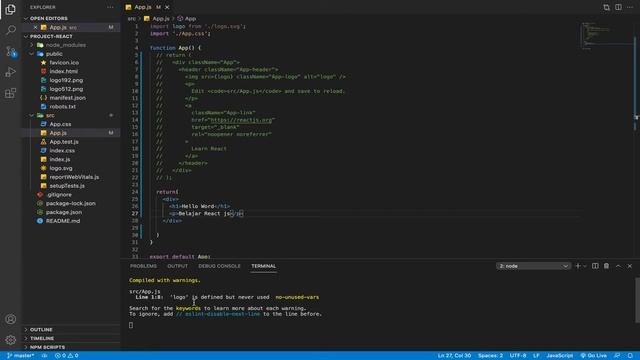Change encoding via UTF-8 status item

click(518, 356)
